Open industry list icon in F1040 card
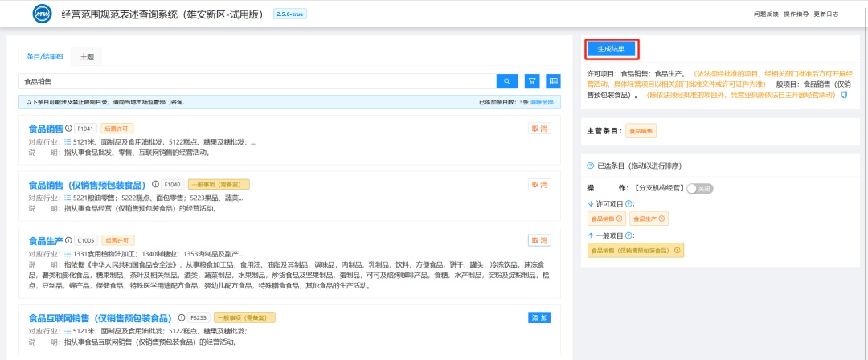 click(68, 198)
